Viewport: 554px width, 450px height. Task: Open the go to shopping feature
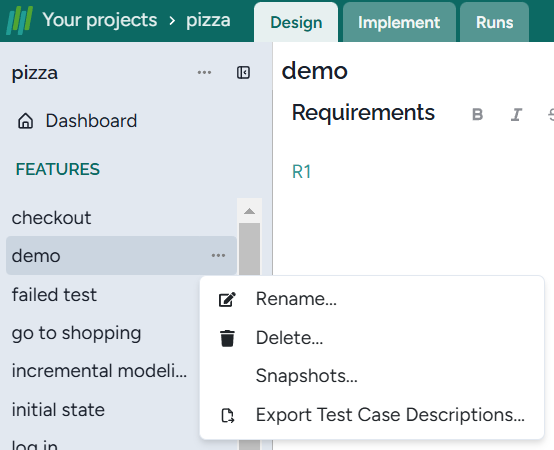[76, 333]
